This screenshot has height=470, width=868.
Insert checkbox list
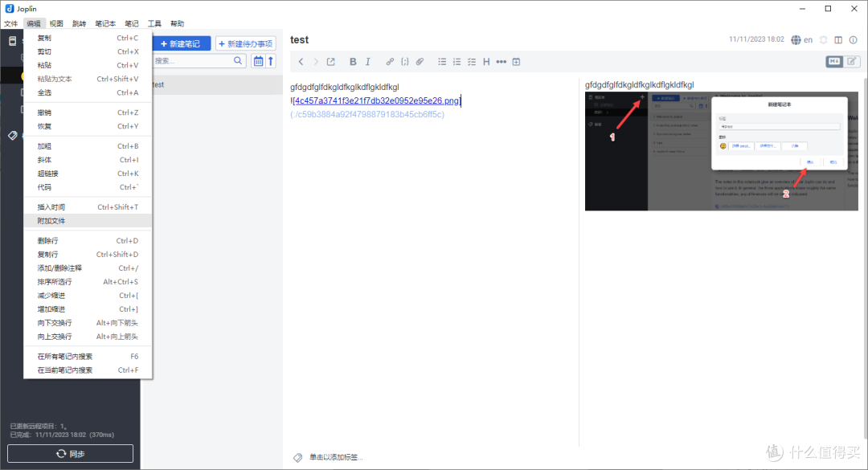(472, 61)
